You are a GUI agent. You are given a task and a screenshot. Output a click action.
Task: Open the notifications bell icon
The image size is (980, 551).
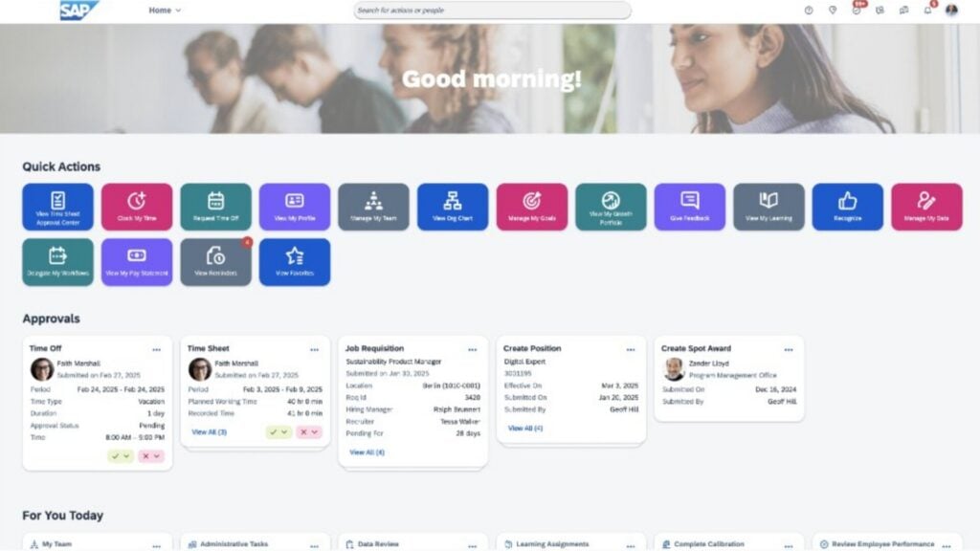(x=927, y=10)
